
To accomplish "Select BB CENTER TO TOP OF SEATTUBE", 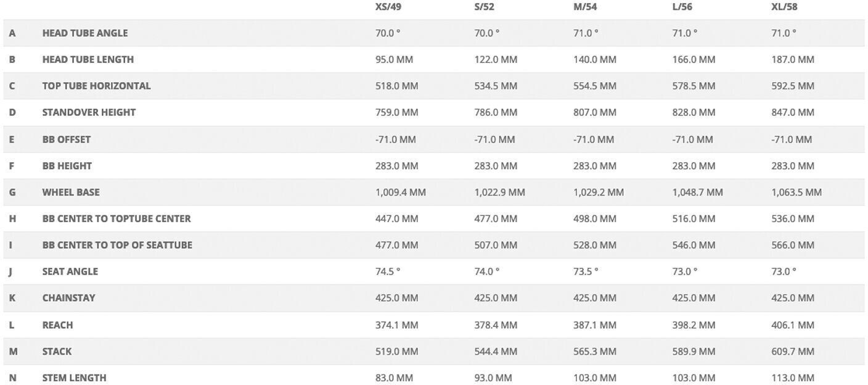I will [x=117, y=246].
